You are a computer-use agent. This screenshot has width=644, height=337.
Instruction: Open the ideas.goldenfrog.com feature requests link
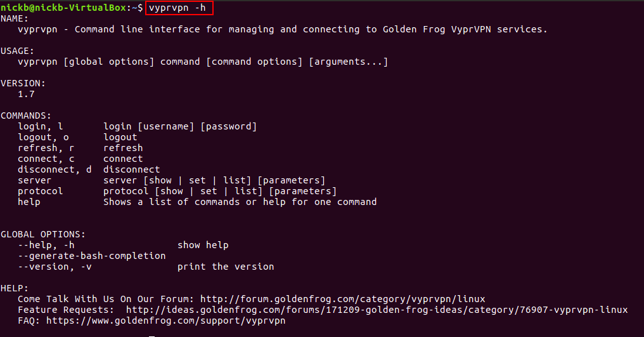click(x=377, y=310)
